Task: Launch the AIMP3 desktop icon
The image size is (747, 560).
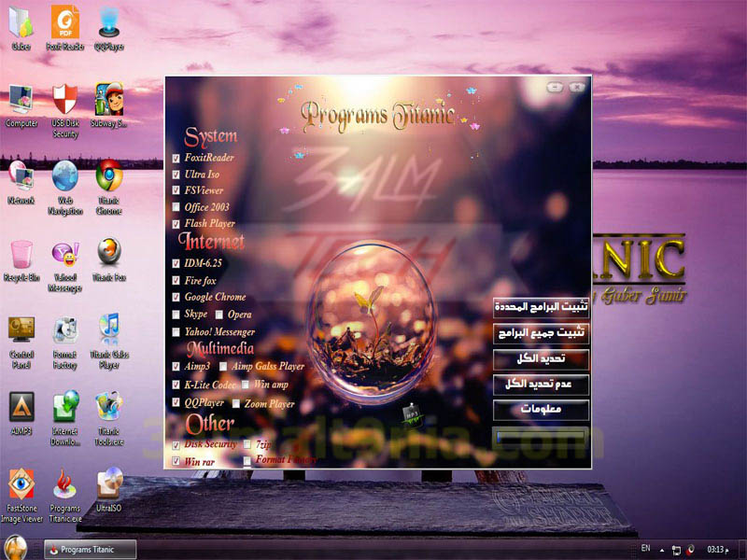Action: point(21,413)
